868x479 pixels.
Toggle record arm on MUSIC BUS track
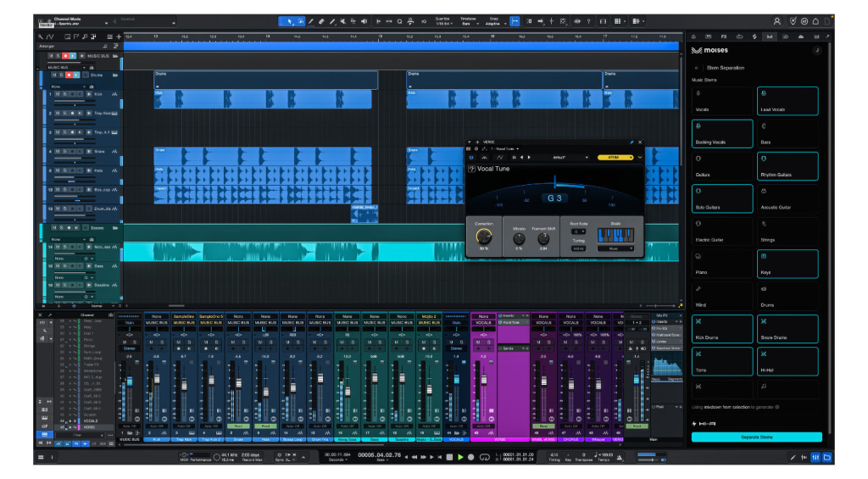[65, 56]
